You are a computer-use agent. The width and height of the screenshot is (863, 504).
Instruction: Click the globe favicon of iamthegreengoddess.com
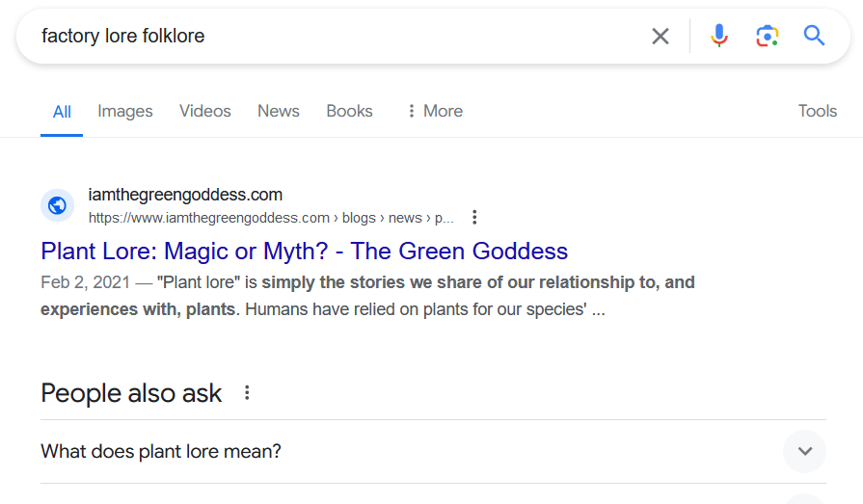(57, 206)
